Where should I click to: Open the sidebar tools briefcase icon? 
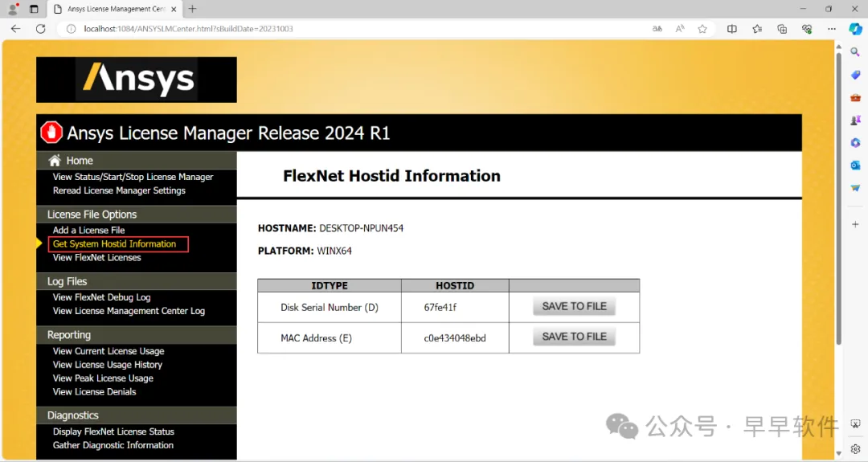(x=855, y=97)
